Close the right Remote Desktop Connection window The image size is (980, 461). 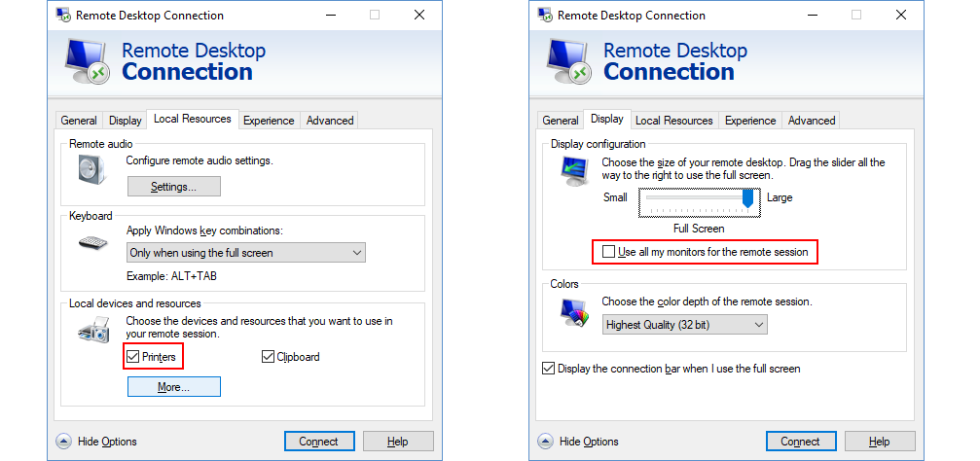900,15
